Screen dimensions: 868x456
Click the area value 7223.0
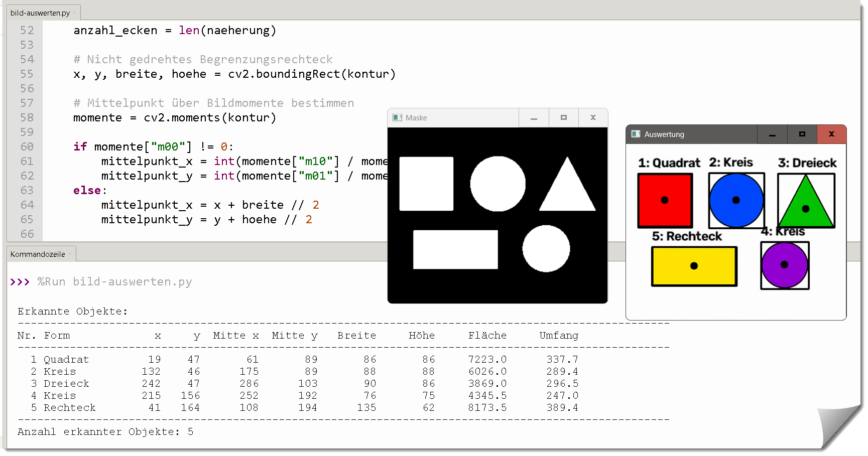tap(487, 360)
